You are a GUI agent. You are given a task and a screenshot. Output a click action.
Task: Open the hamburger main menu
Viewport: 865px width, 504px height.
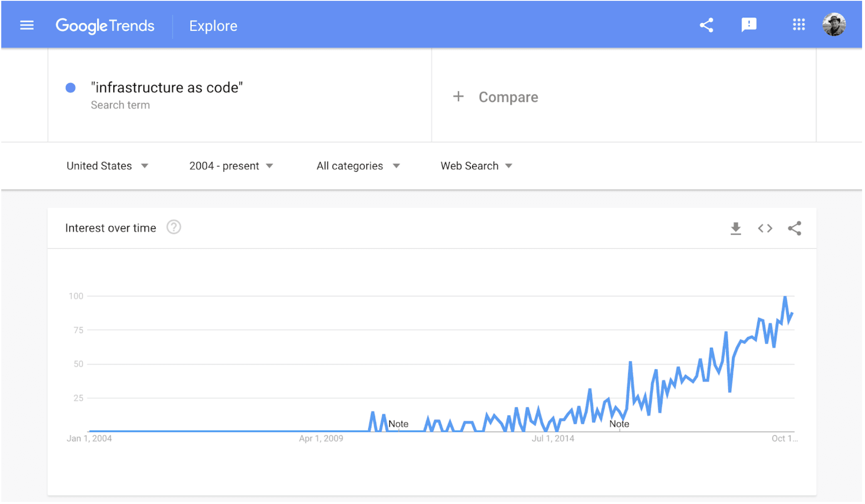click(27, 25)
